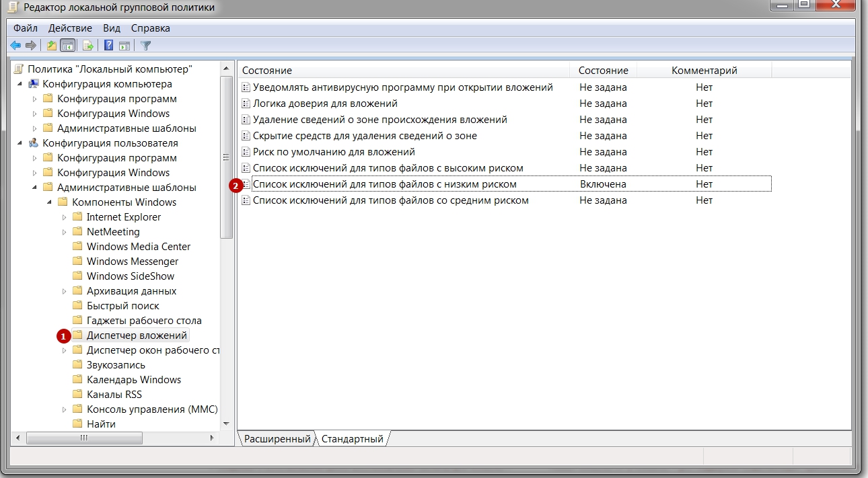Viewport: 868px width, 478px height.
Task: Expand the NetMeeting node
Action: click(64, 232)
